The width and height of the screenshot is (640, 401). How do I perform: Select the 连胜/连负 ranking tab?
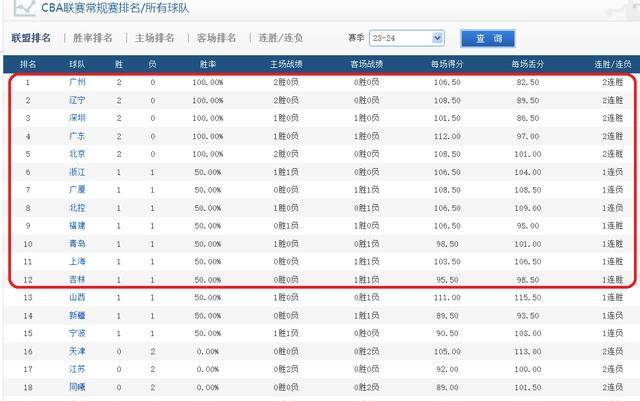coord(281,38)
